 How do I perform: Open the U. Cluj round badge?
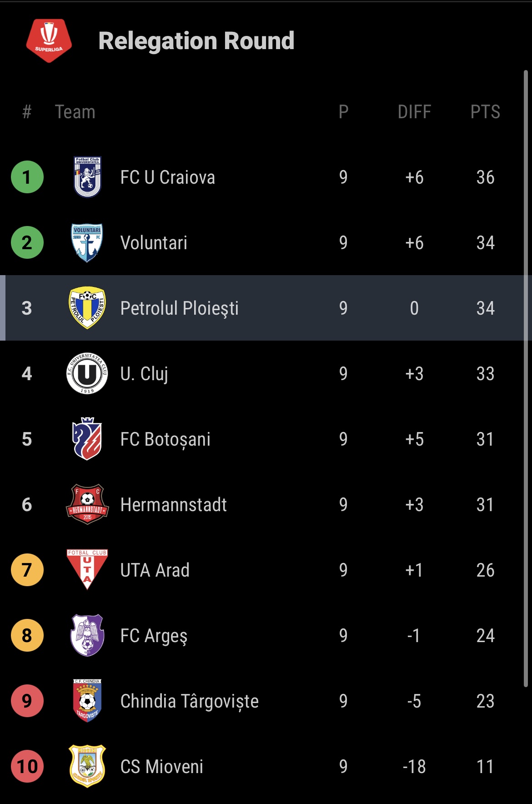[x=87, y=373]
